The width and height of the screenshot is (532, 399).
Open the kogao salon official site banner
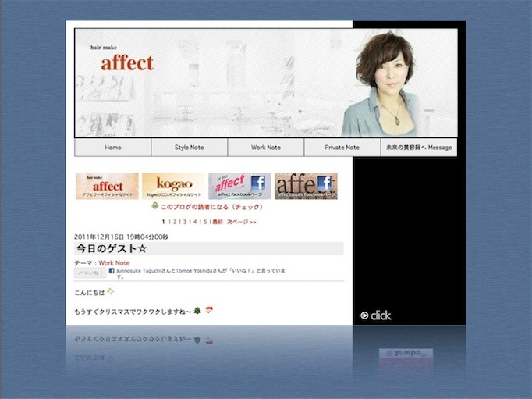pyautogui.click(x=173, y=187)
